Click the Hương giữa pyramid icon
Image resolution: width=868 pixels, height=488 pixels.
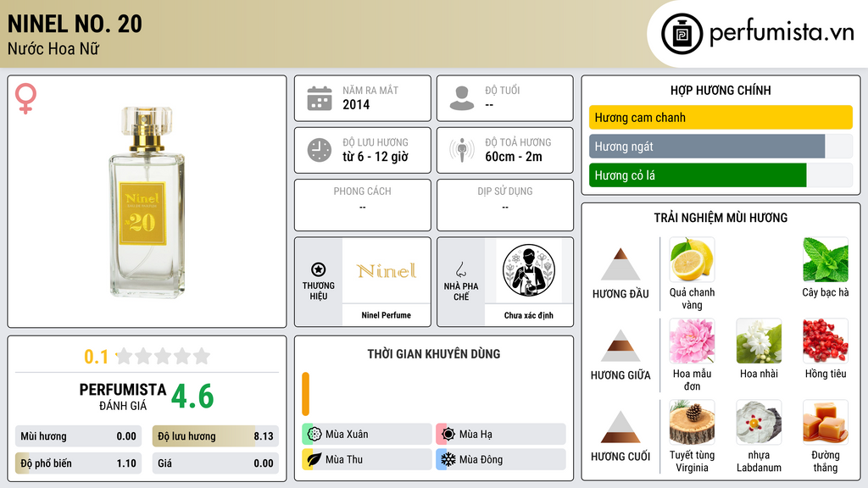(x=620, y=346)
